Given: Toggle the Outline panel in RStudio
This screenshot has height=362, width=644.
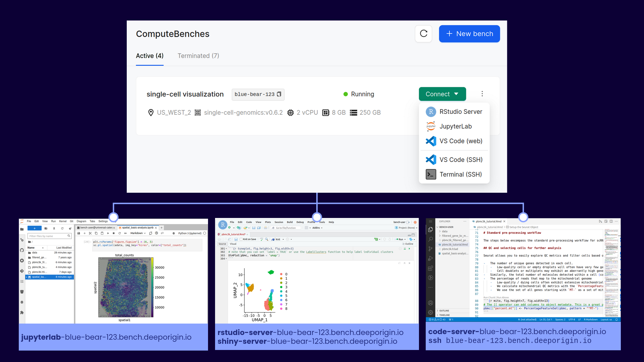Looking at the screenshot, I should (409, 244).
